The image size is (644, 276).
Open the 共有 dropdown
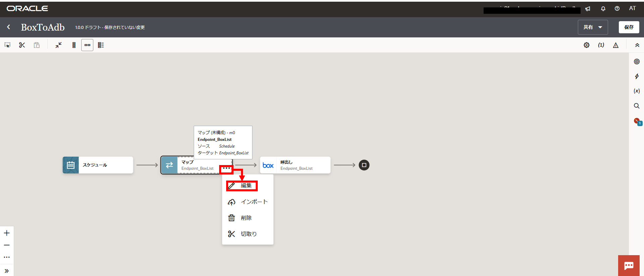tap(593, 27)
